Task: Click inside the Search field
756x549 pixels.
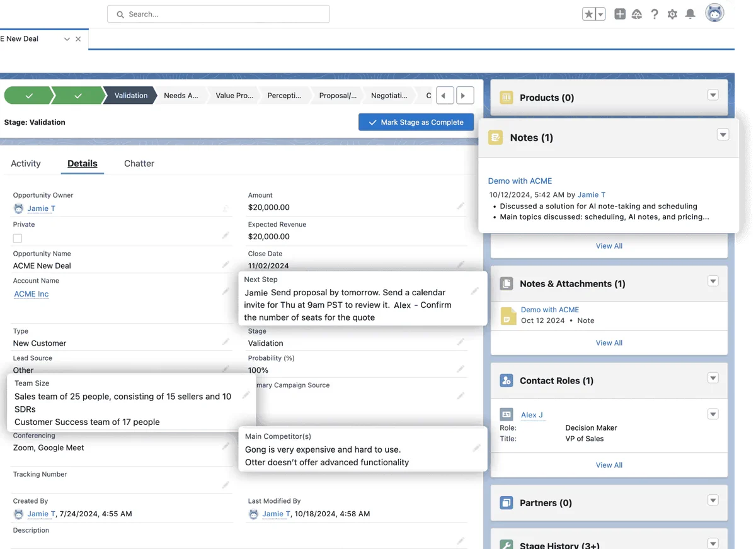Action: click(218, 13)
